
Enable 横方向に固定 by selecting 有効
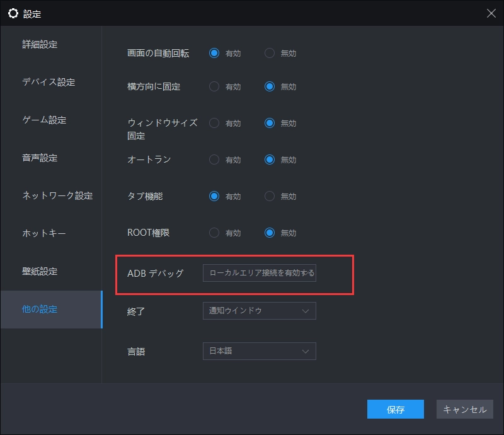click(213, 86)
